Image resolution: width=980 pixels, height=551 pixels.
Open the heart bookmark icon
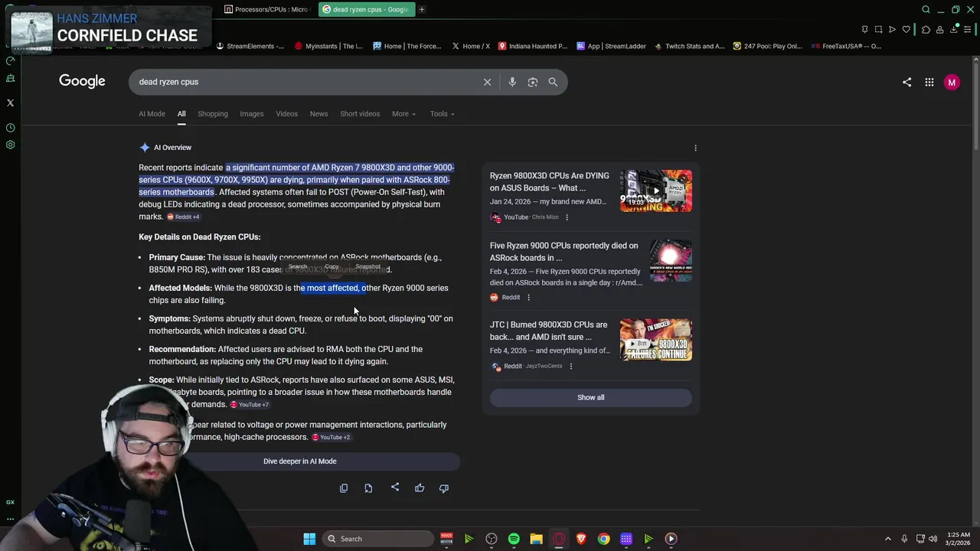click(906, 29)
